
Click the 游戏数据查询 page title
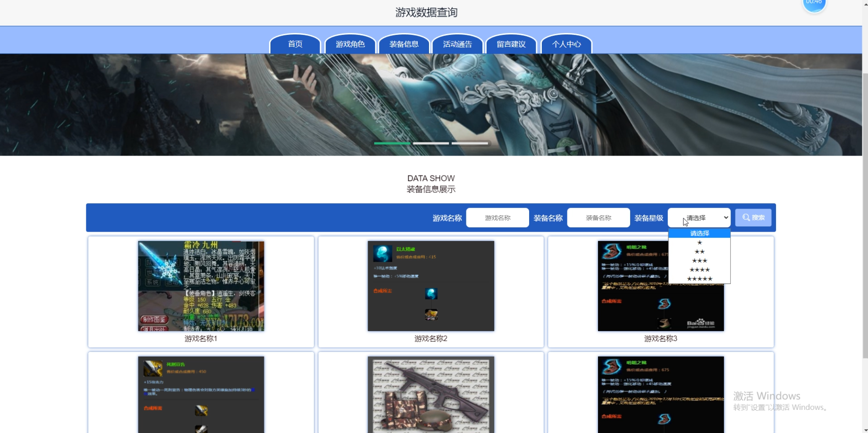click(427, 12)
